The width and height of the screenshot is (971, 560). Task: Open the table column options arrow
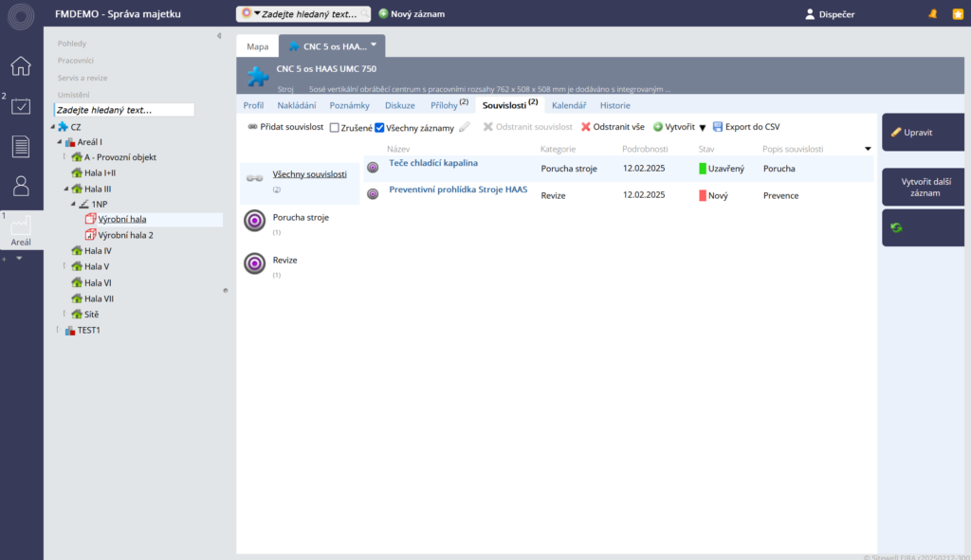tap(868, 149)
